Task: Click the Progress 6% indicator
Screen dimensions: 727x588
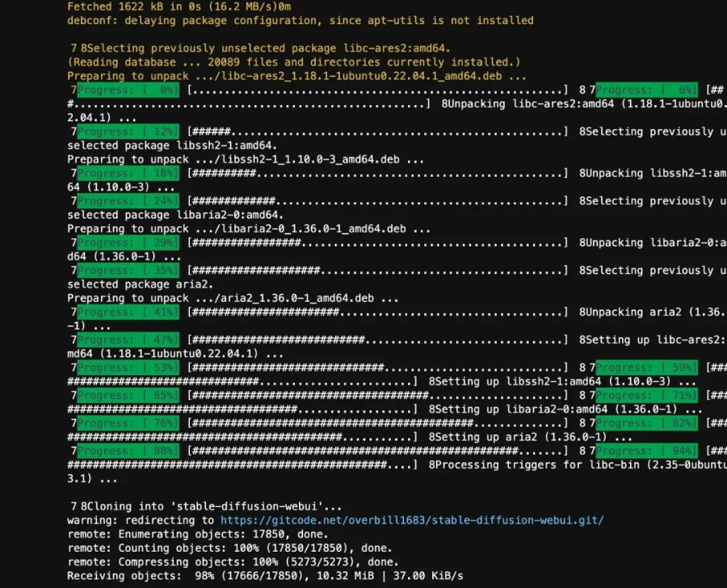Action: click(646, 90)
